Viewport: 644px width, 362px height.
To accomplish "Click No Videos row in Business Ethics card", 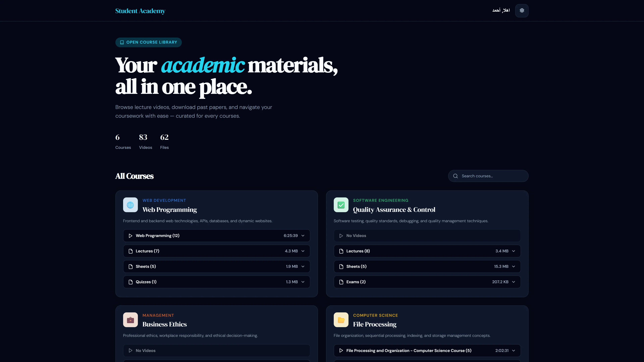I will tap(217, 350).
